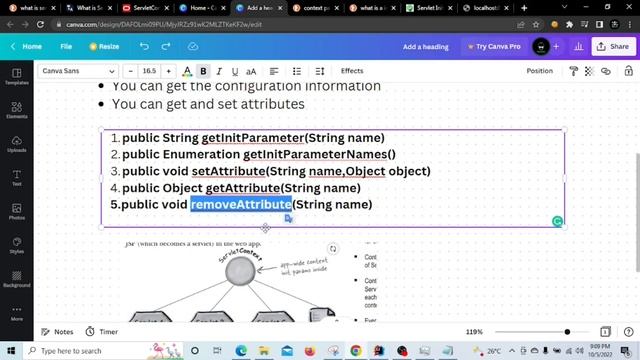Viewport: 640px width, 360px height.
Task: Open Microsoft Edge from the taskbar
Action: click(x=241, y=351)
